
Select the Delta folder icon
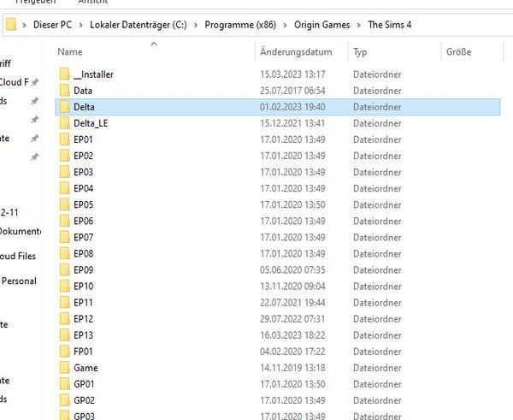pyautogui.click(x=65, y=107)
